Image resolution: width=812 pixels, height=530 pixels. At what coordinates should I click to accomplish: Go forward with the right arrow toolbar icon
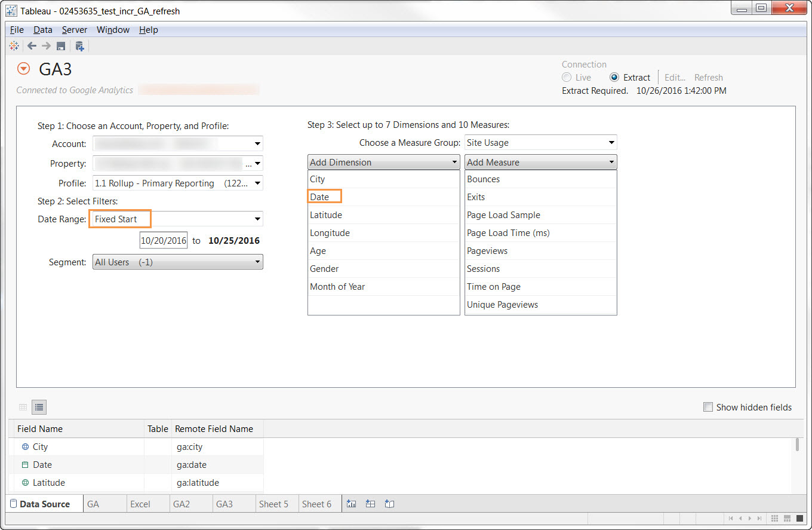46,46
